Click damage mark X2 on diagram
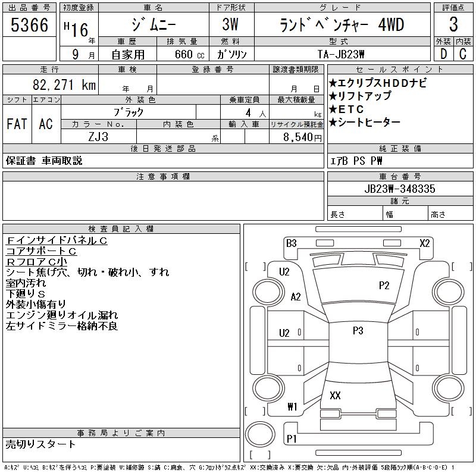This screenshot has height=476, width=476. 425,243
